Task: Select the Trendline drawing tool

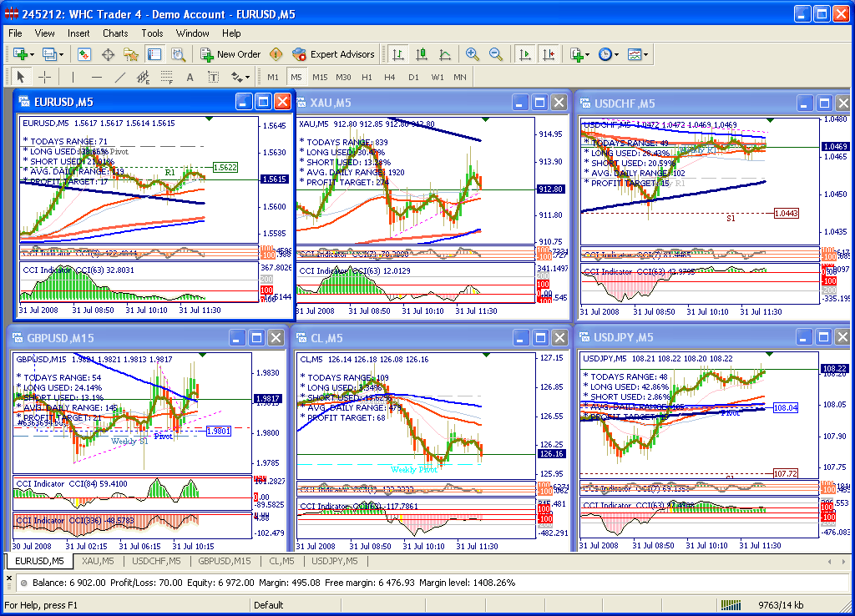Action: coord(120,77)
